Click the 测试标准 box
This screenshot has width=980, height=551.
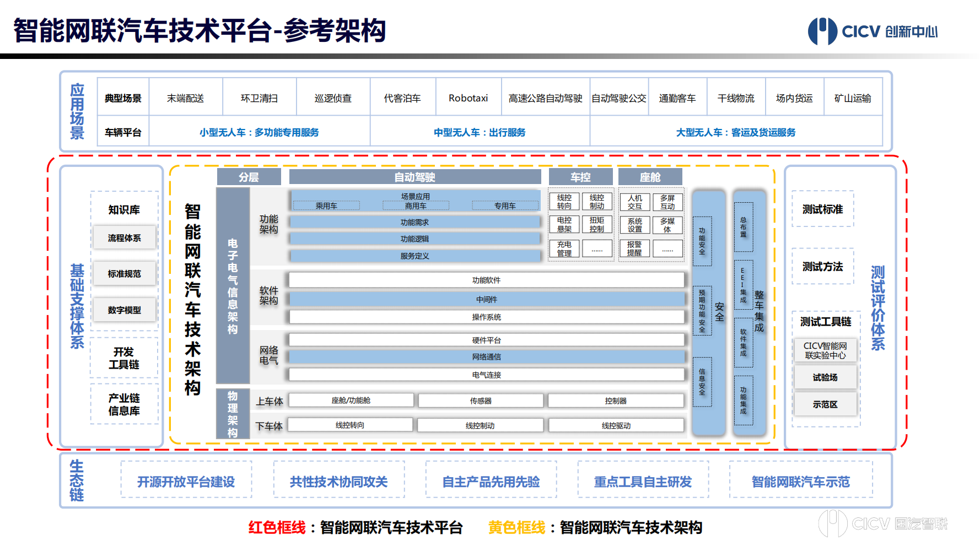823,209
